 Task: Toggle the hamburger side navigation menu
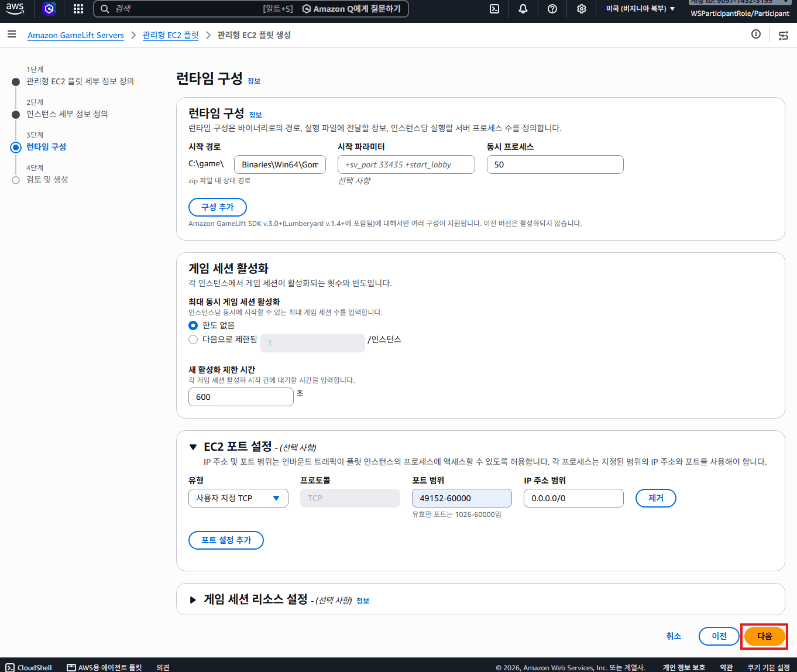(12, 35)
